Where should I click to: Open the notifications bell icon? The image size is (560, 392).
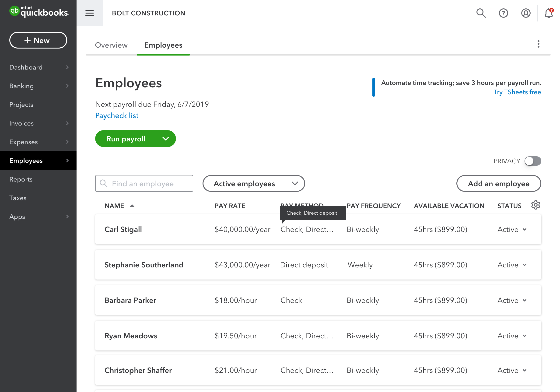coord(549,13)
